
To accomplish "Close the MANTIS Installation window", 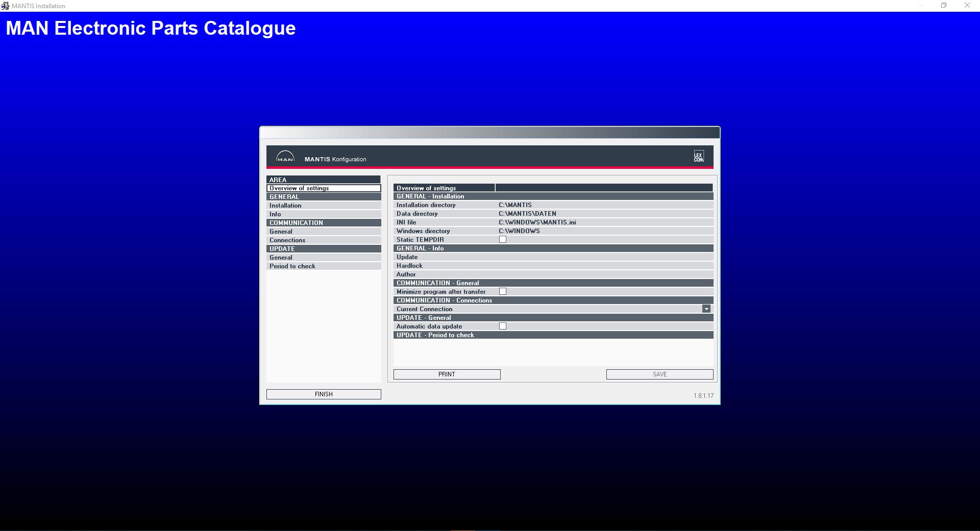I will point(967,6).
